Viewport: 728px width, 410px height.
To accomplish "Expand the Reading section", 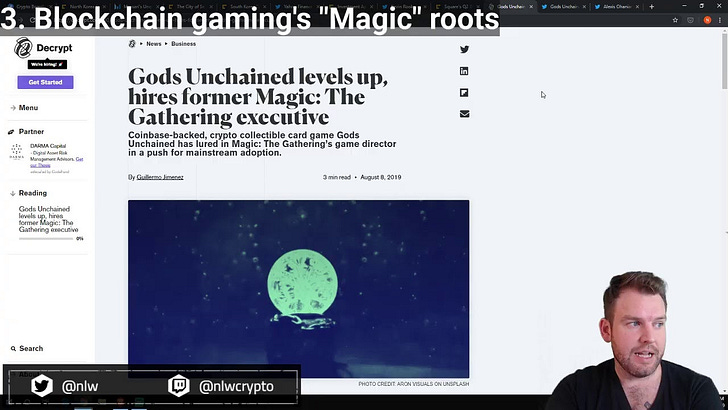I will click(28, 193).
